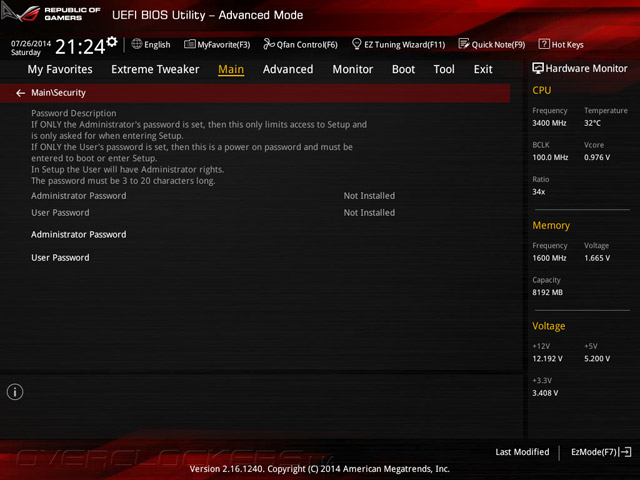Click the BCLK 100.0 MHz value
This screenshot has height=480, width=640.
550,157
